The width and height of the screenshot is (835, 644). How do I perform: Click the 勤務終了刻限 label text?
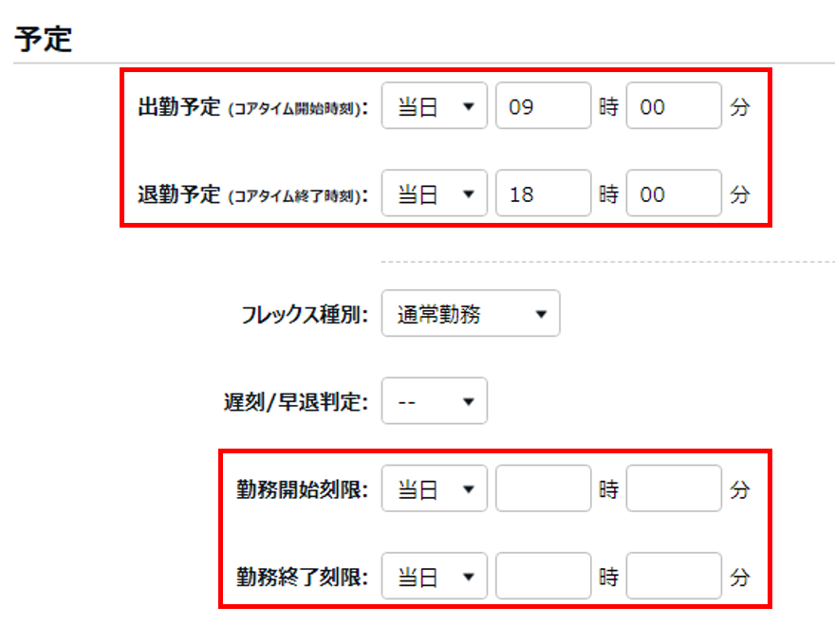click(x=301, y=577)
